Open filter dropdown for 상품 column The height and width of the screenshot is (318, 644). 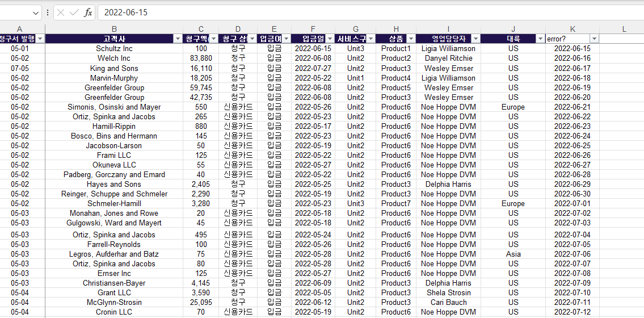tap(411, 39)
